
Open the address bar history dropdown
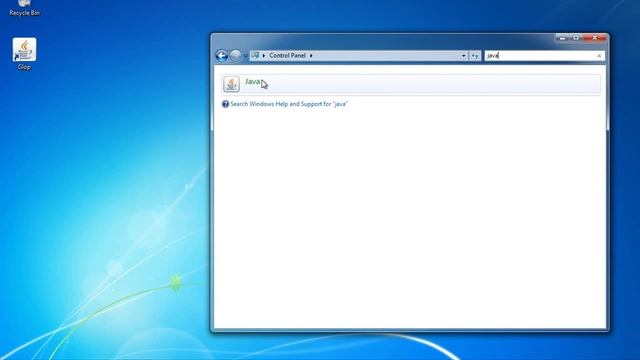(x=464, y=56)
